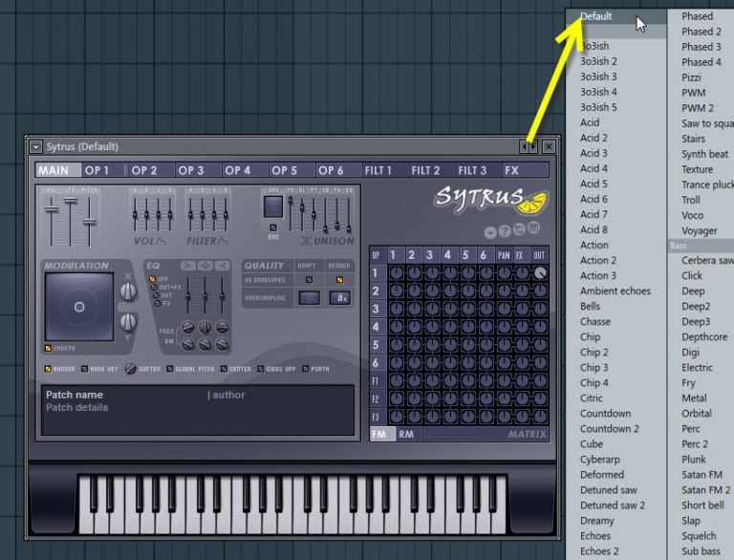734x560 pixels.
Task: Click the next preset arrow in title bar
Action: pyautogui.click(x=533, y=146)
